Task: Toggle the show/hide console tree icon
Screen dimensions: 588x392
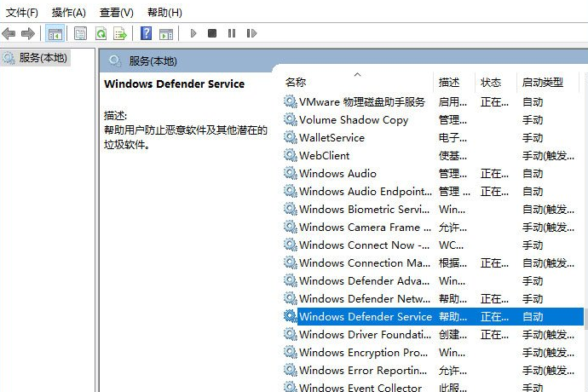Action: pos(55,34)
